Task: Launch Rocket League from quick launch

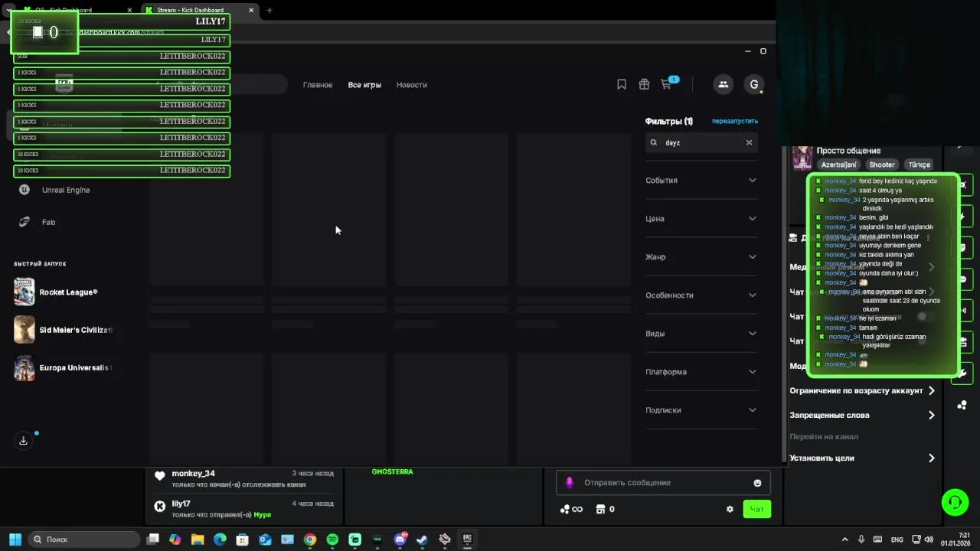Action: [63, 292]
